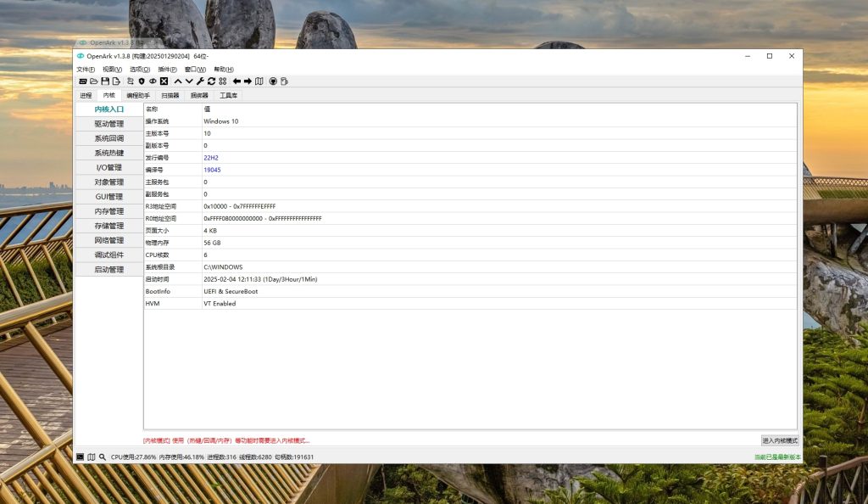
Task: Click the 进入内核模式 button
Action: tap(779, 440)
